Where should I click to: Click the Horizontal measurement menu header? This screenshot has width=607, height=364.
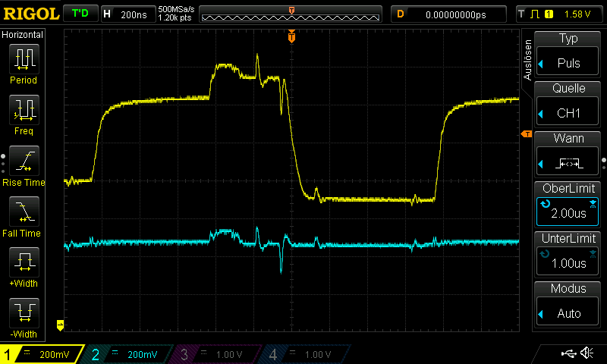[23, 34]
